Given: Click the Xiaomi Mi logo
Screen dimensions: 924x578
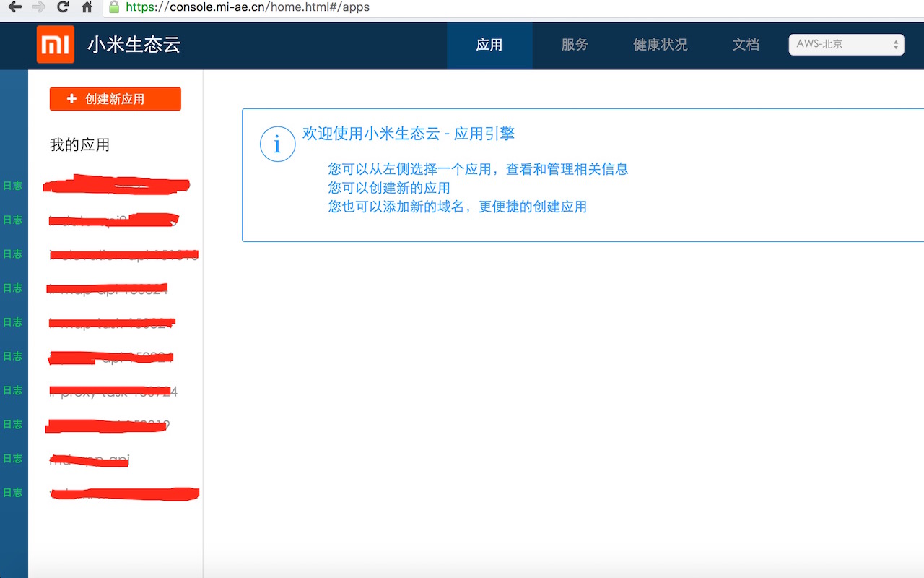Looking at the screenshot, I should [x=56, y=45].
